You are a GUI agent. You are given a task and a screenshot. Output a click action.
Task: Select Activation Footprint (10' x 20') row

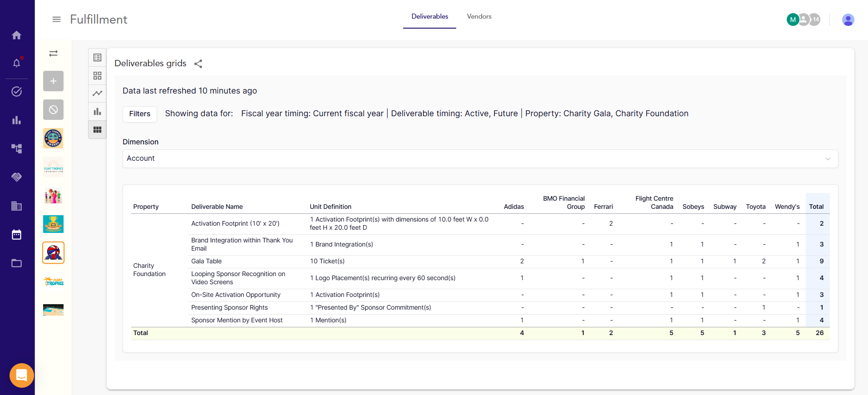[x=235, y=223]
